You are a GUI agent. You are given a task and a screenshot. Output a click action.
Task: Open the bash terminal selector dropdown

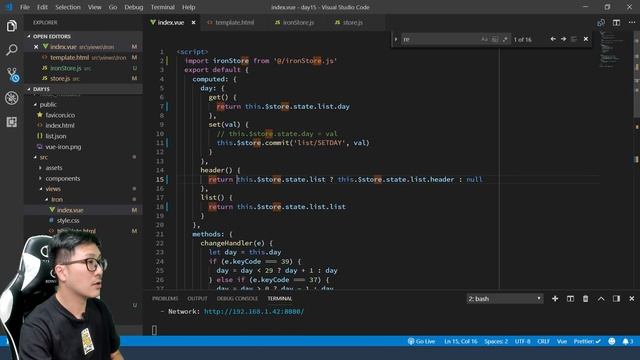click(x=504, y=299)
